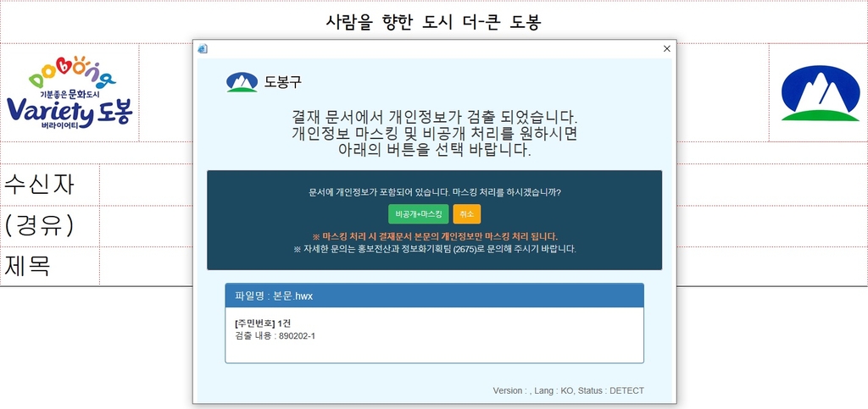Click the [주민번호] 1건 detection entry
Image resolution: width=868 pixels, height=409 pixels.
[x=262, y=324]
